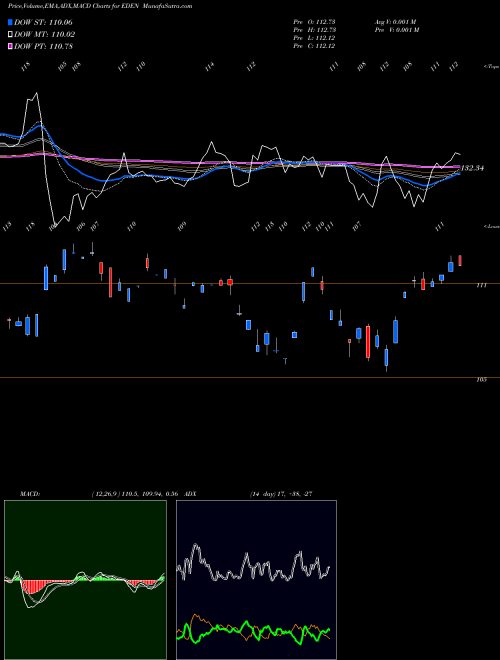Click the chart title mentioning EDEN MunafaSutra.com
The width and height of the screenshot is (500, 660).
(x=100, y=6)
